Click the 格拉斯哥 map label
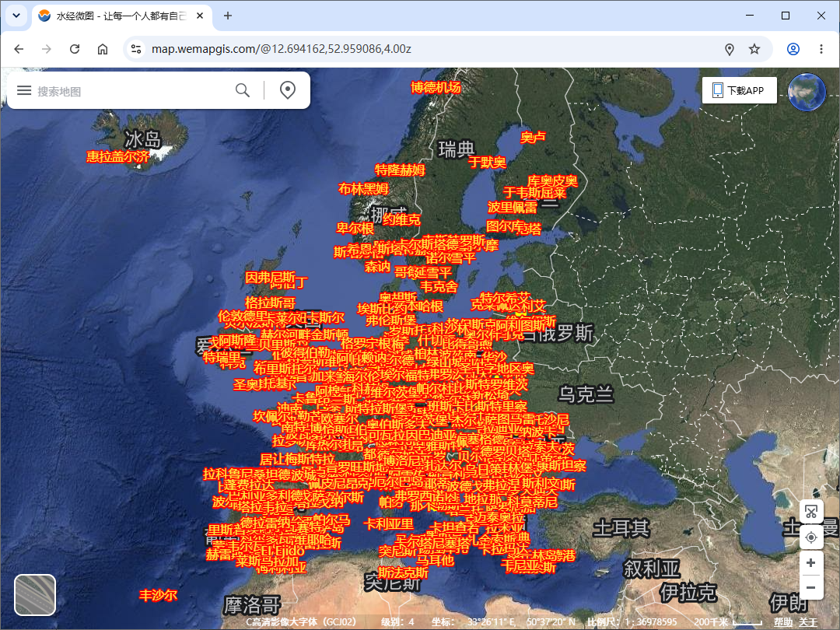The image size is (840, 630). [270, 302]
